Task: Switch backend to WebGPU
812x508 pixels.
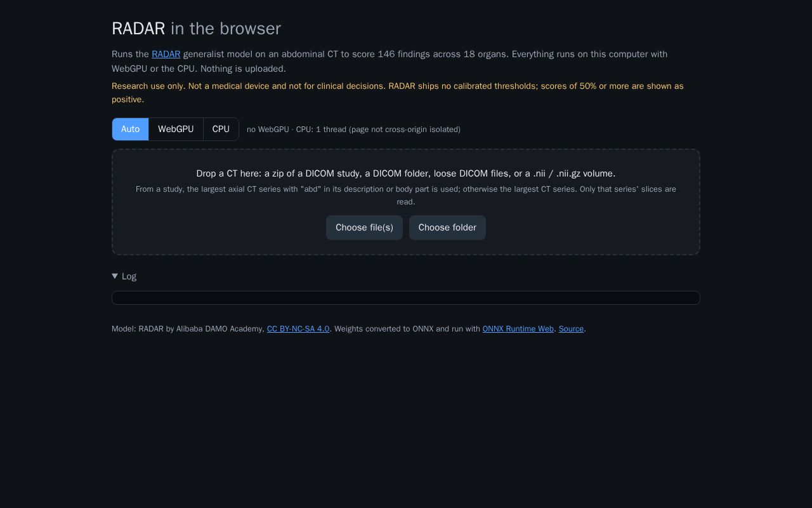Action: (176, 129)
